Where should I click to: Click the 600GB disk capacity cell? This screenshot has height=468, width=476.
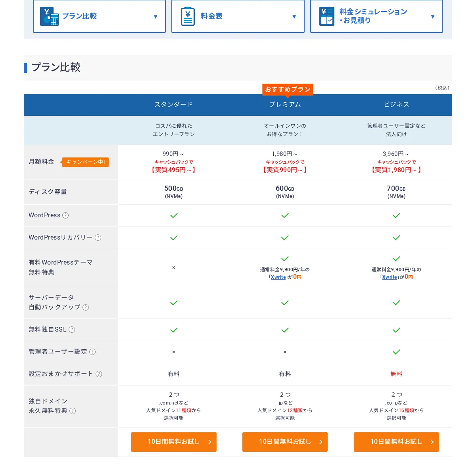(285, 192)
